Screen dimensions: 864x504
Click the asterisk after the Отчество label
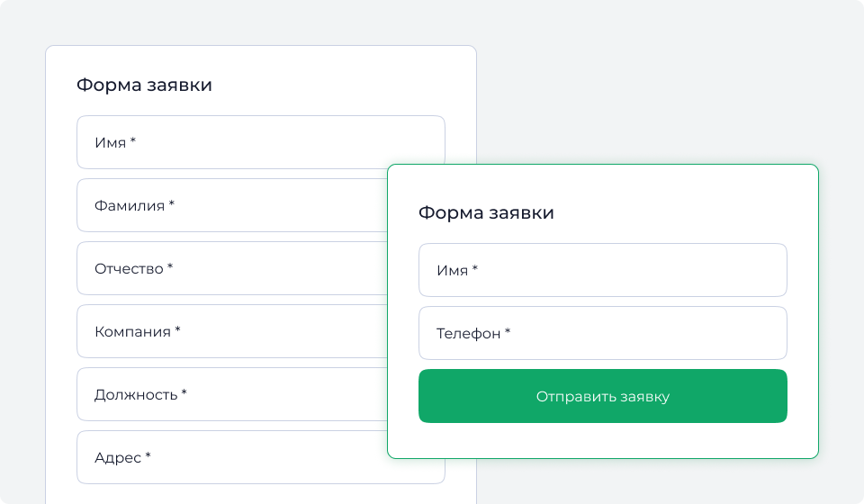170,267
